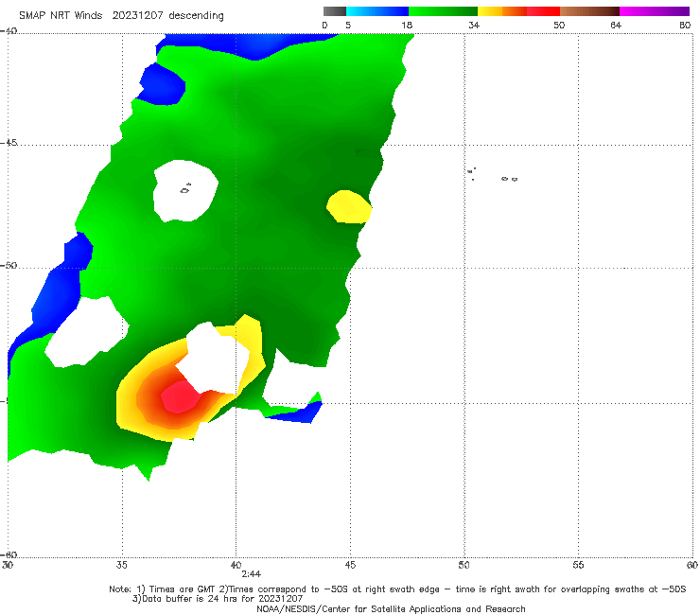Click the latitude label '-45' on the left axis

click(9, 143)
